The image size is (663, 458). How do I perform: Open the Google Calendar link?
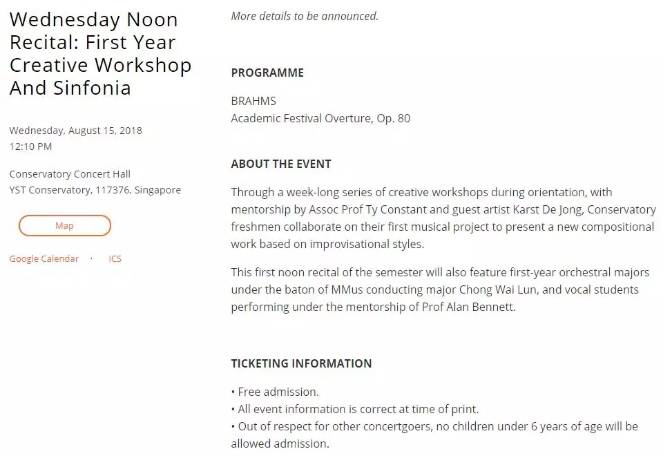click(x=45, y=259)
